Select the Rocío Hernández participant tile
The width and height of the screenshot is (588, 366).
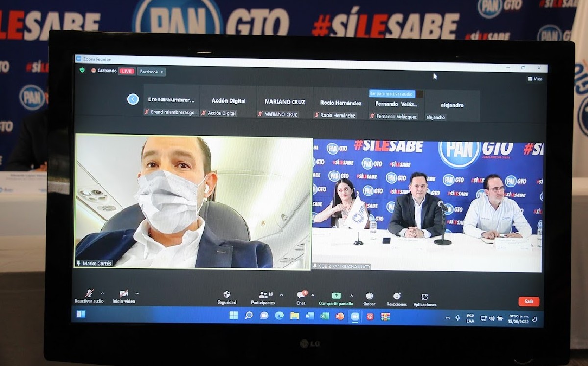pos(341,103)
